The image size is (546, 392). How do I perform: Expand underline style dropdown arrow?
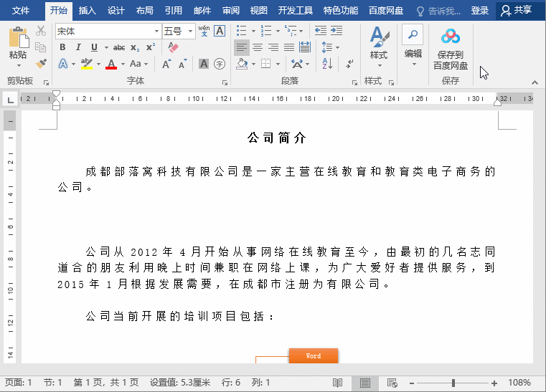106,47
